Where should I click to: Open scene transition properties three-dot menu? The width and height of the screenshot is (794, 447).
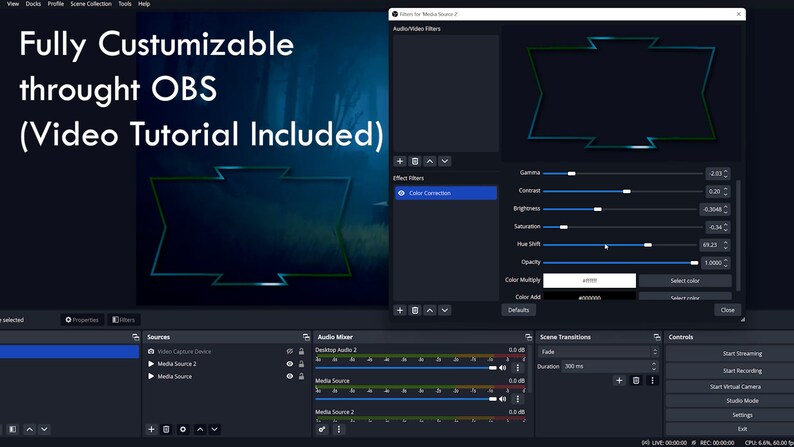pyautogui.click(x=652, y=380)
